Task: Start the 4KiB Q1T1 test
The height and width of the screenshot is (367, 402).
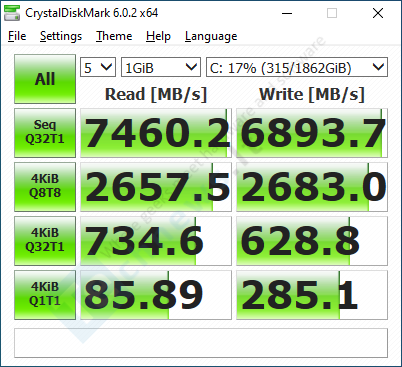Action: [45, 295]
